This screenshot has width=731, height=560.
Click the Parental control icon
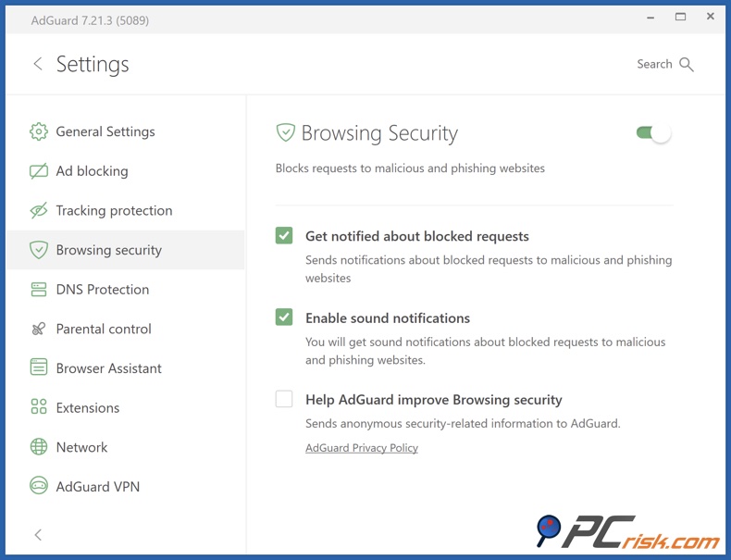click(x=39, y=329)
